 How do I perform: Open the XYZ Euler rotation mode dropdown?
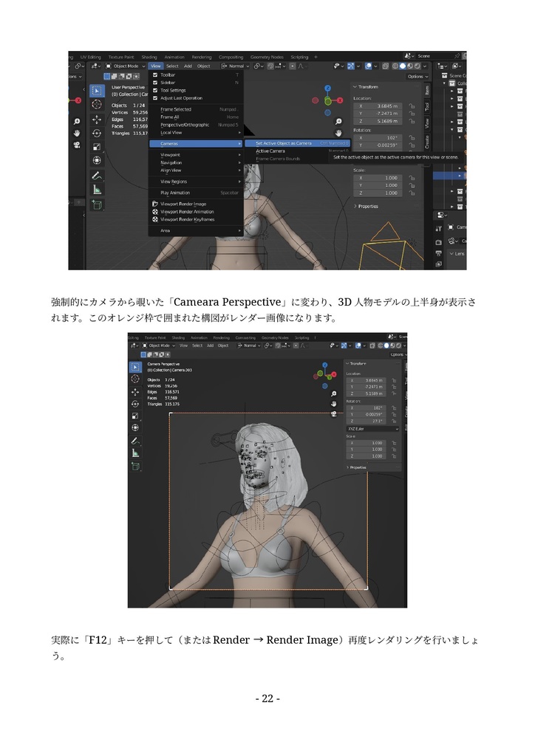point(373,429)
